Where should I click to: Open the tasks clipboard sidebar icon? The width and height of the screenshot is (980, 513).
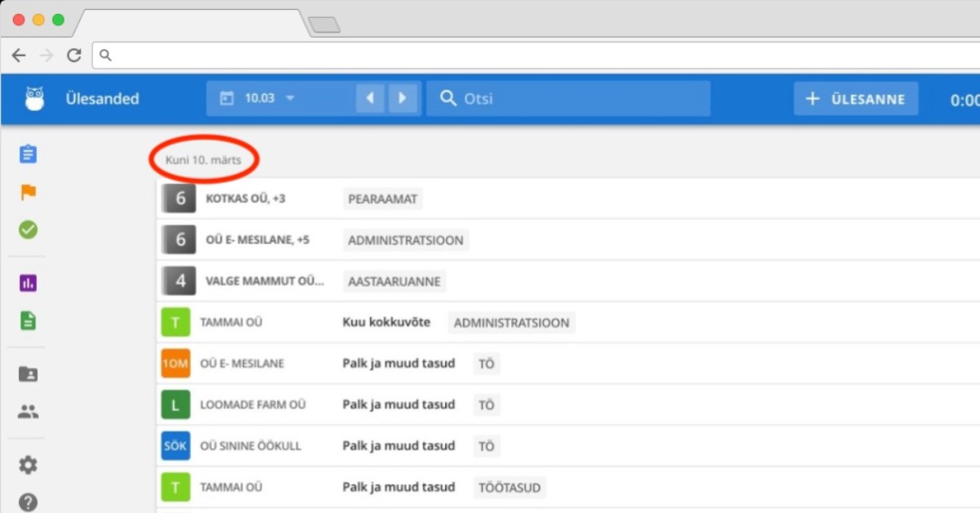click(x=28, y=154)
